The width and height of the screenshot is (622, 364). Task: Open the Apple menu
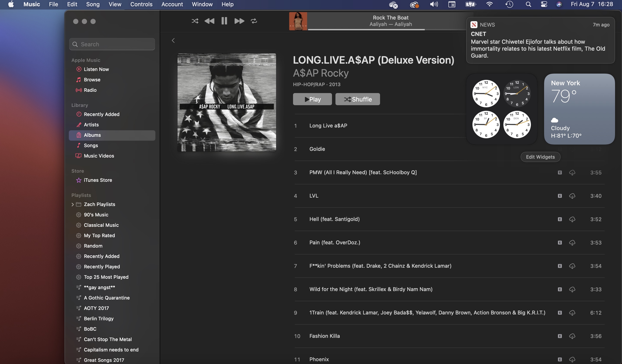pos(11,4)
